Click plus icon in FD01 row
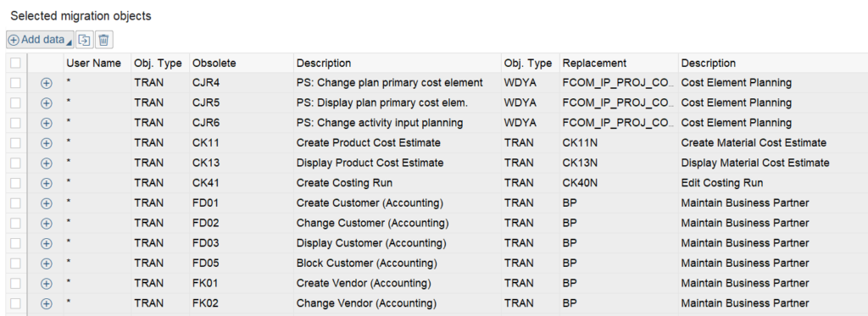868x316 pixels. tap(47, 203)
